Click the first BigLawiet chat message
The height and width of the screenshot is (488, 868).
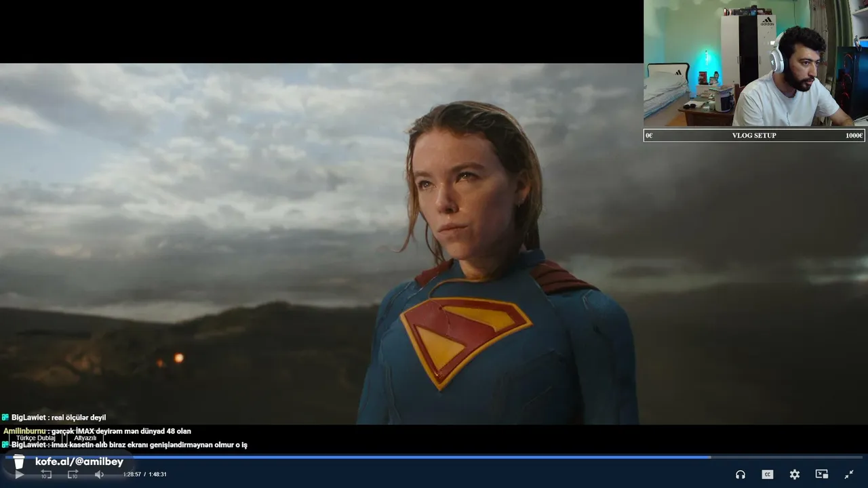(54, 418)
